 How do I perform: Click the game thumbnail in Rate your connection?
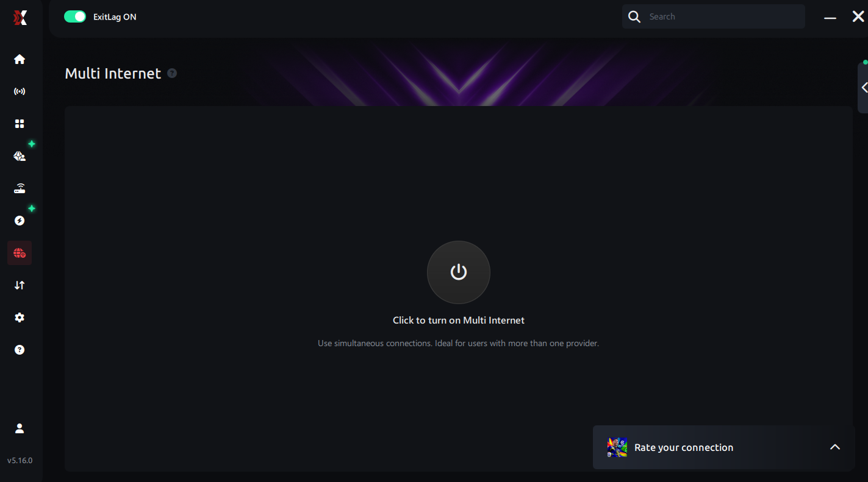coord(617,447)
